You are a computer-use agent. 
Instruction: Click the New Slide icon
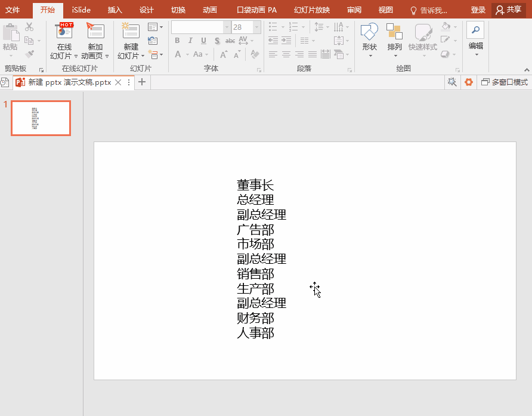(x=131, y=31)
